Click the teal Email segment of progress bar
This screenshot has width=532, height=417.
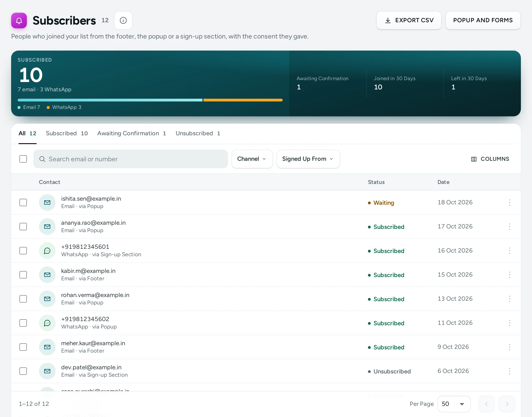(110, 100)
